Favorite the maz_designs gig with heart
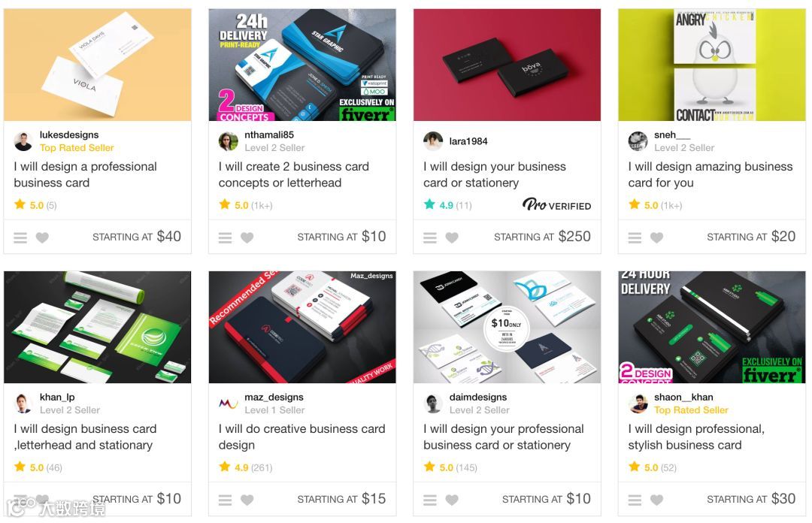This screenshot has height=523, width=812. click(x=247, y=500)
